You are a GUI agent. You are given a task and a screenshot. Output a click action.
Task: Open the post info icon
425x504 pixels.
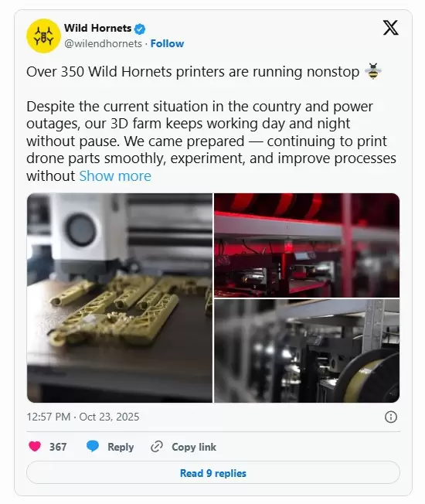(x=391, y=417)
